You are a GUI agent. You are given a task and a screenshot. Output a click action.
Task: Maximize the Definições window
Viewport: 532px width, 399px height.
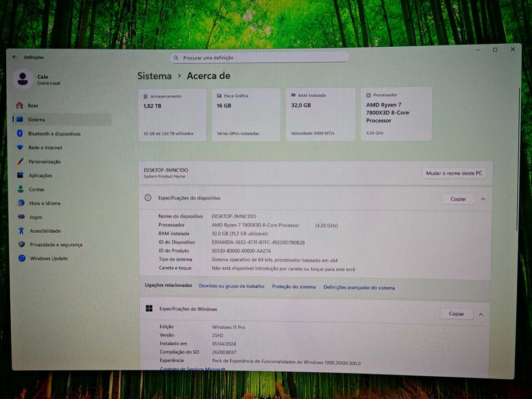pos(495,50)
